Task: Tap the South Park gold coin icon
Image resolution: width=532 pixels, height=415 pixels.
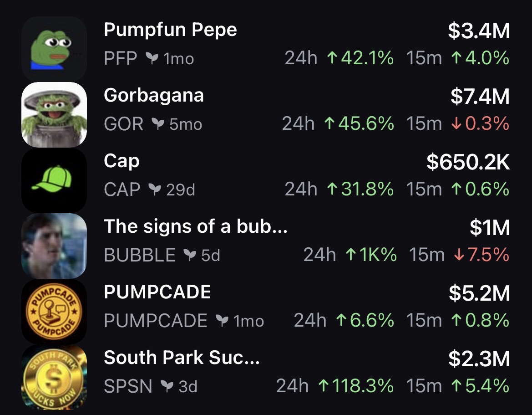Action: pos(54,378)
